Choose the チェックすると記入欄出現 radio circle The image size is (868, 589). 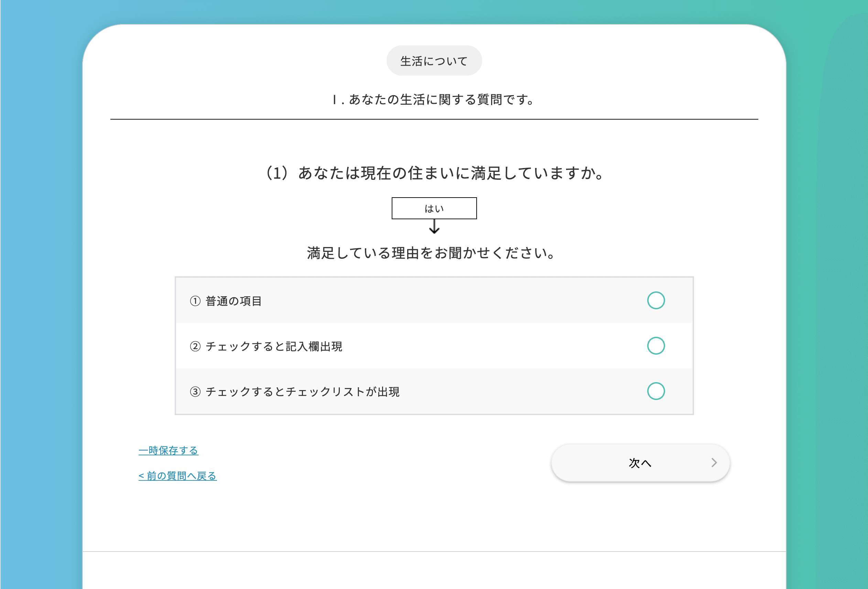tap(655, 346)
